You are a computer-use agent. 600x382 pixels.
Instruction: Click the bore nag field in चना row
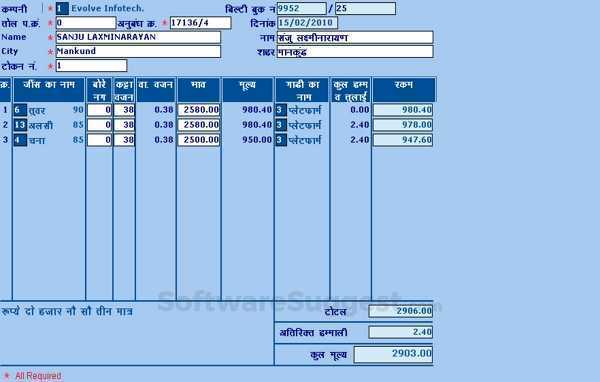click(99, 140)
